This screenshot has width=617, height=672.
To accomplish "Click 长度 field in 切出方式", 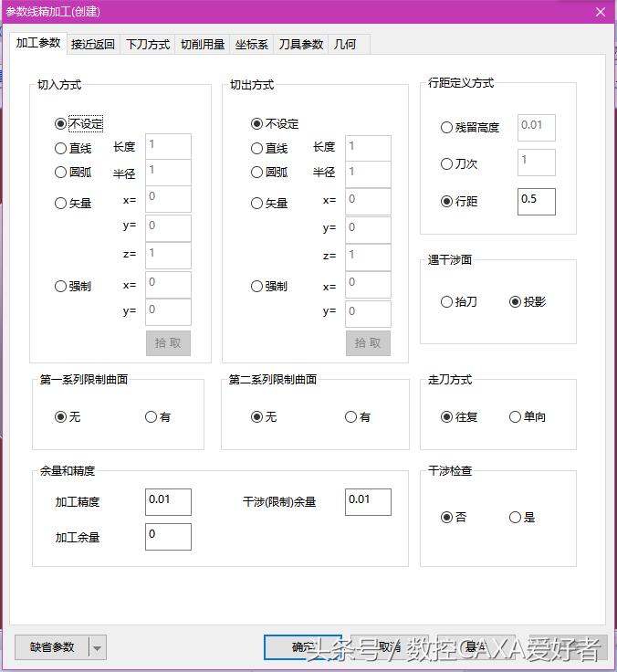I will click(368, 148).
